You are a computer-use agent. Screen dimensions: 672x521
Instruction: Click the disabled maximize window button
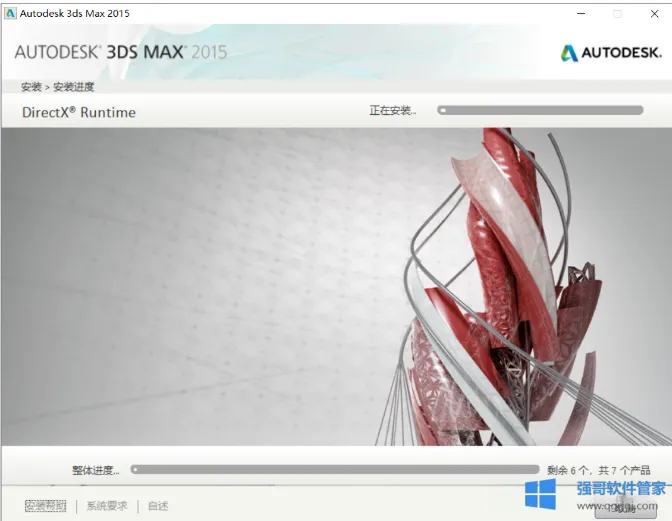[x=617, y=14]
